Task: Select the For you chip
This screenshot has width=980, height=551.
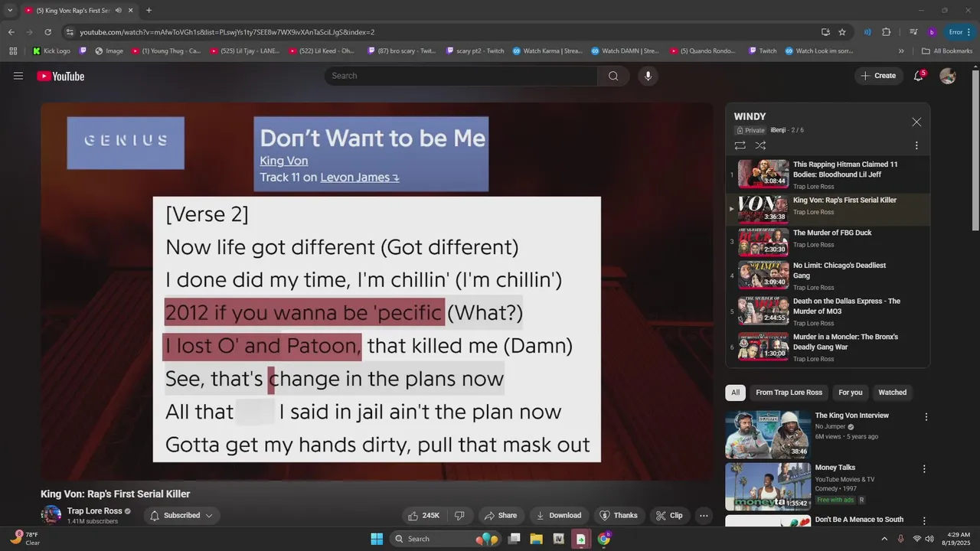Action: pos(850,393)
